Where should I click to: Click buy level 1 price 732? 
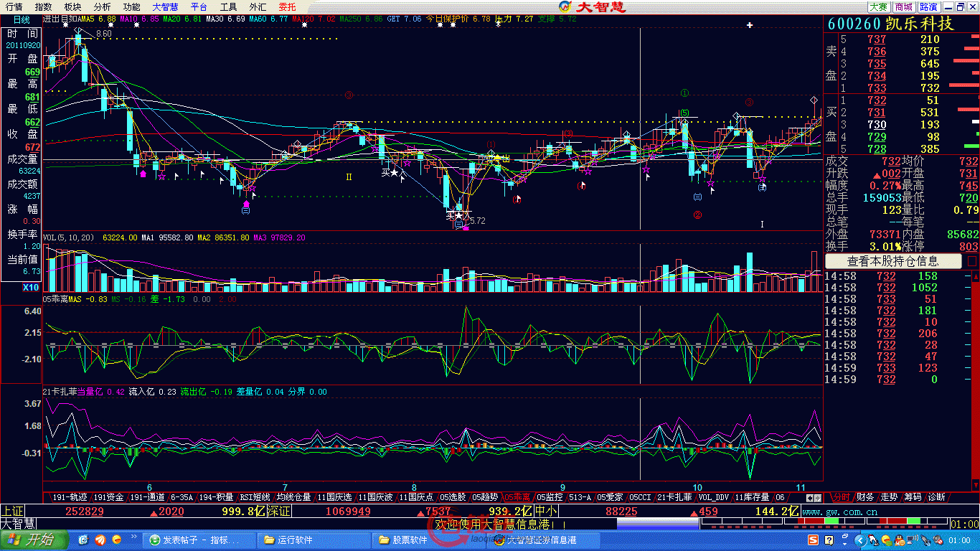(877, 100)
